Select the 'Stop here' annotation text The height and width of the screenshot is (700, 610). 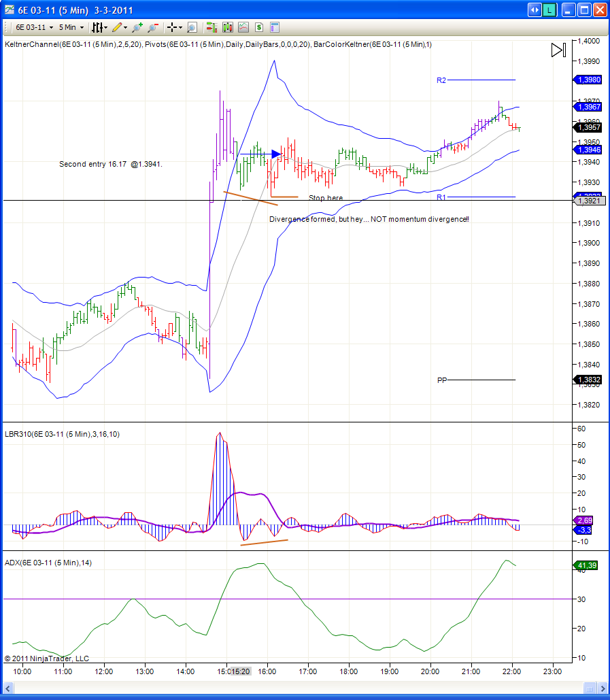point(326,198)
